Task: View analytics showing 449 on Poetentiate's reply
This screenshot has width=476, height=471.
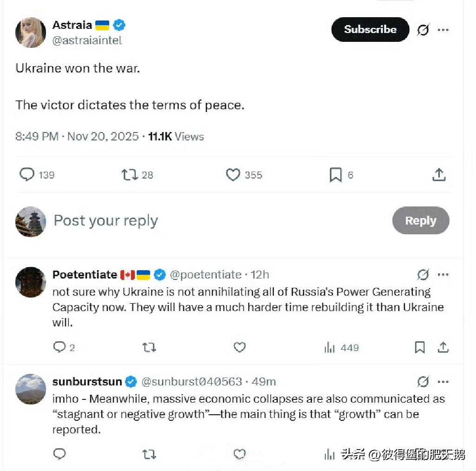Action: click(x=342, y=347)
